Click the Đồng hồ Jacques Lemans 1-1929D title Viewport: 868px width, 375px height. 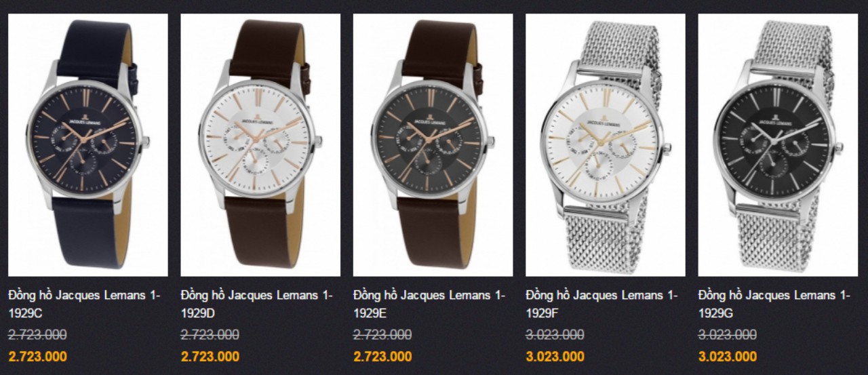click(x=257, y=304)
